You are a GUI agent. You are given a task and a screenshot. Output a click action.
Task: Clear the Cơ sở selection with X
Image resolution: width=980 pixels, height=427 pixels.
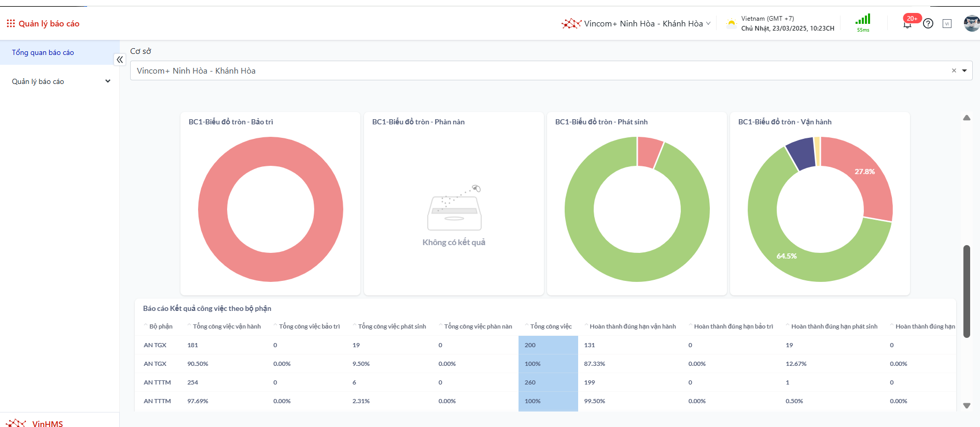pos(954,70)
